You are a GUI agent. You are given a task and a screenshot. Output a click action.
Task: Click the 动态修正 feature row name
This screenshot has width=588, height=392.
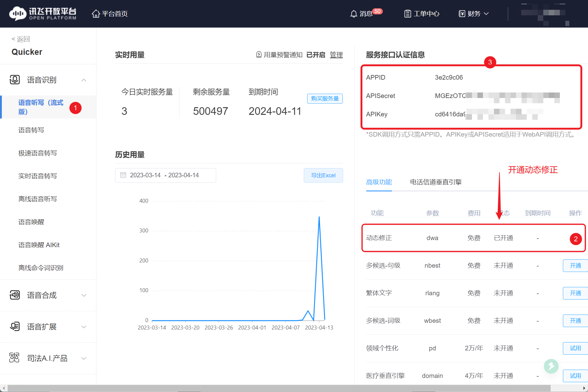pos(379,238)
